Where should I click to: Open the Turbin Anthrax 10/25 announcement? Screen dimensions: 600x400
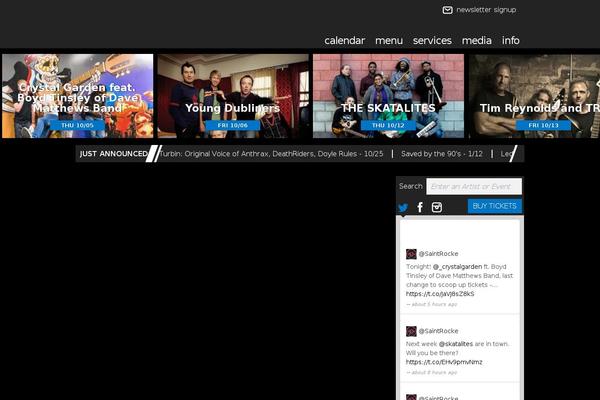point(271,154)
